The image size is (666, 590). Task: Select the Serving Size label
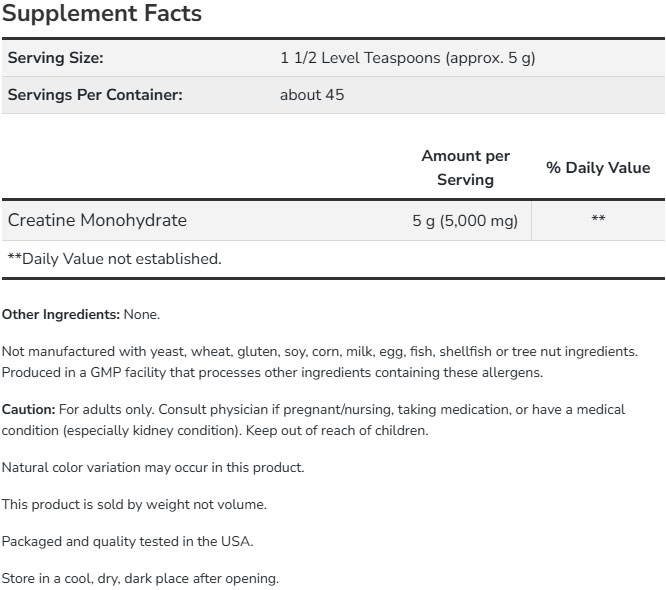(56, 58)
